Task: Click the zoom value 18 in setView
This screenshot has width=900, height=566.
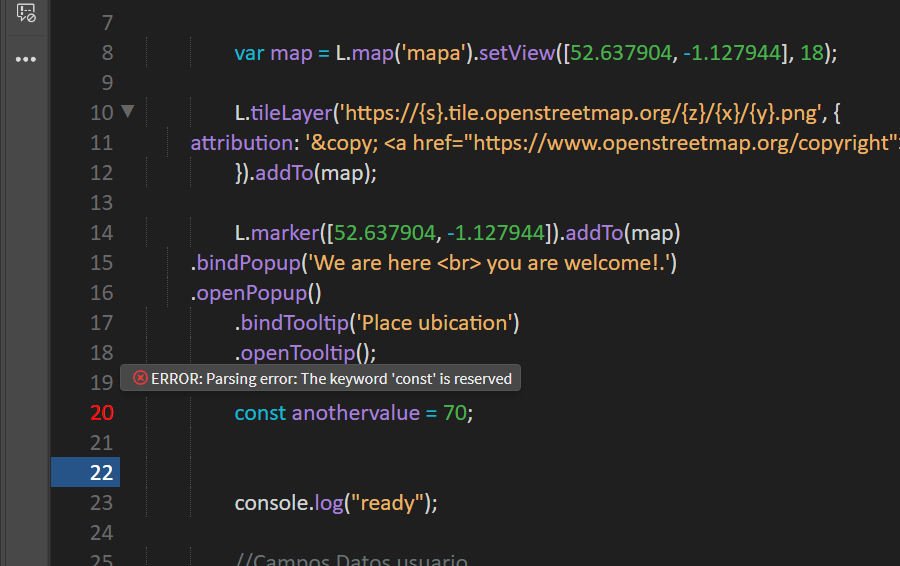Action: pyautogui.click(x=812, y=53)
